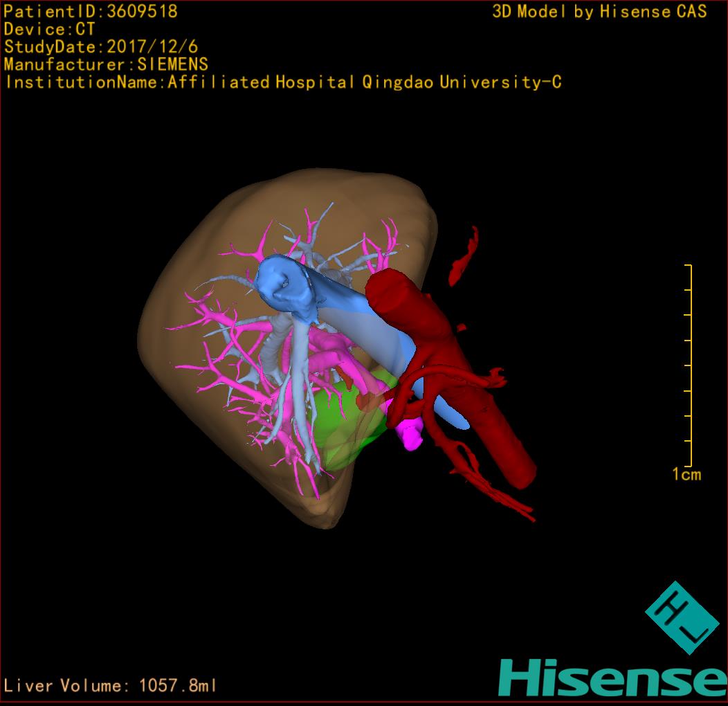Click the small red vessel fragment at upper right

click(465, 256)
